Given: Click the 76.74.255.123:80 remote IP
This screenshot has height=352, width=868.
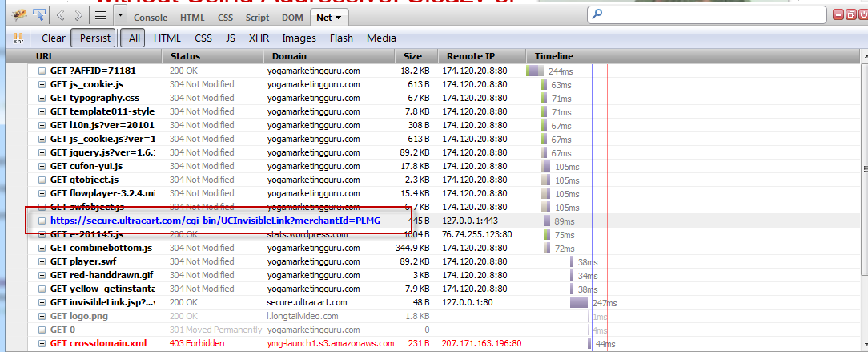Looking at the screenshot, I should tap(477, 234).
